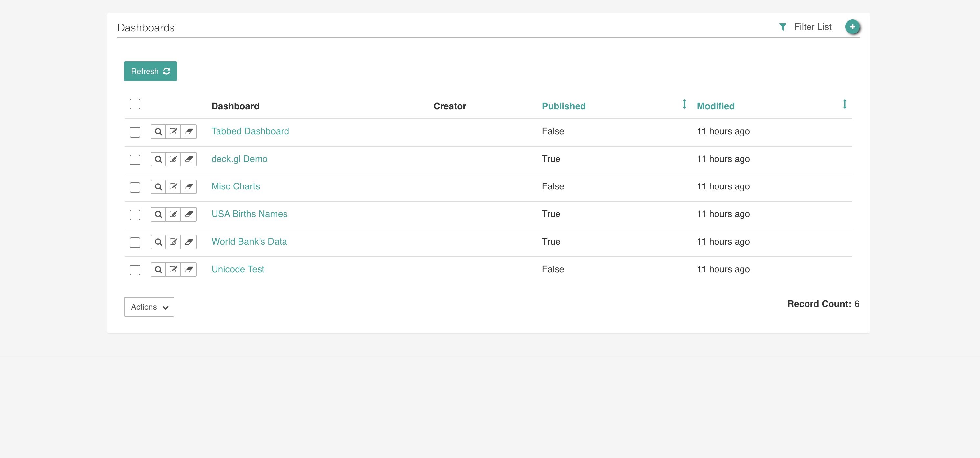This screenshot has width=980, height=458.
Task: Sort the list by the Published column
Action: pyautogui.click(x=564, y=106)
